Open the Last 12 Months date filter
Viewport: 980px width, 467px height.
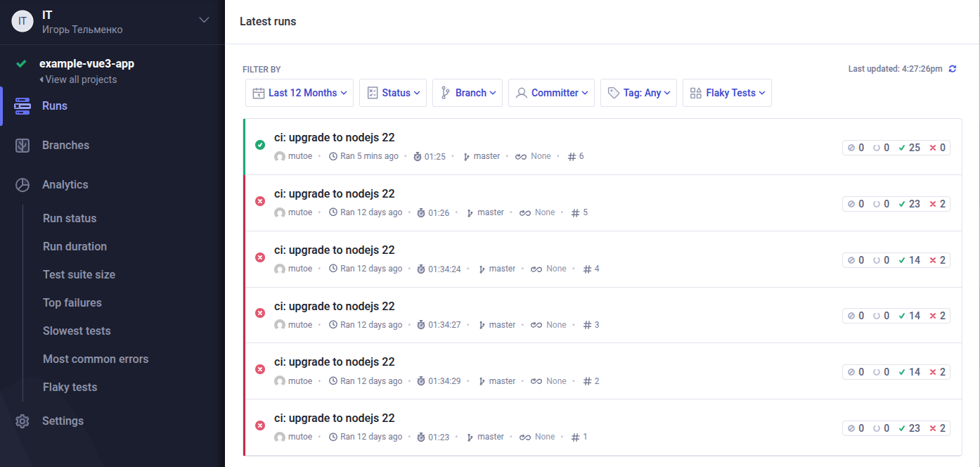(299, 93)
